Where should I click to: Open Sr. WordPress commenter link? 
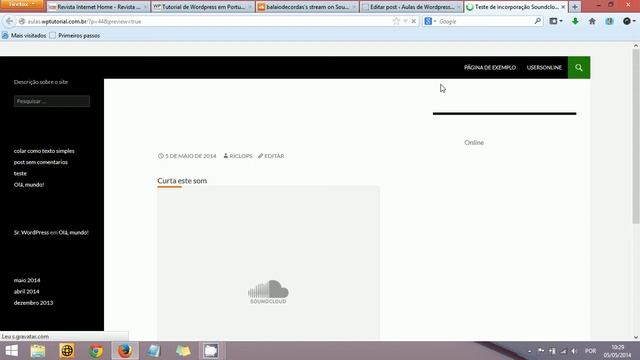point(31,232)
